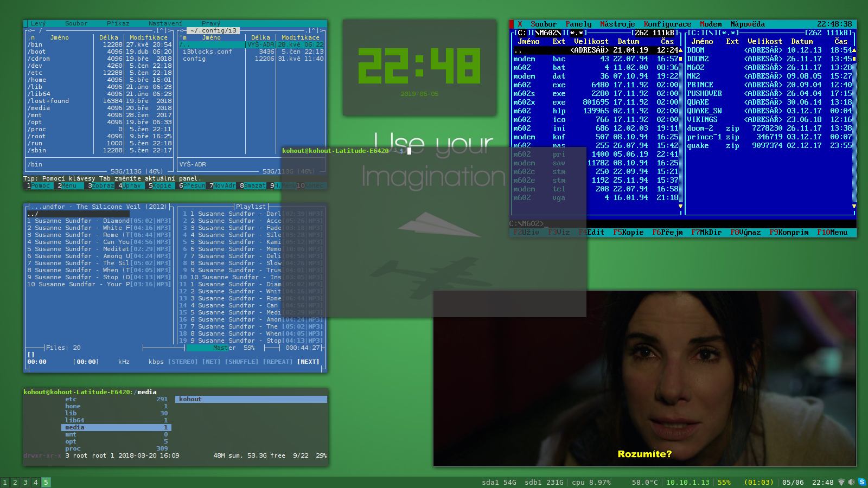
Task: Click the MOC stop-state [] indicator
Action: (x=31, y=355)
